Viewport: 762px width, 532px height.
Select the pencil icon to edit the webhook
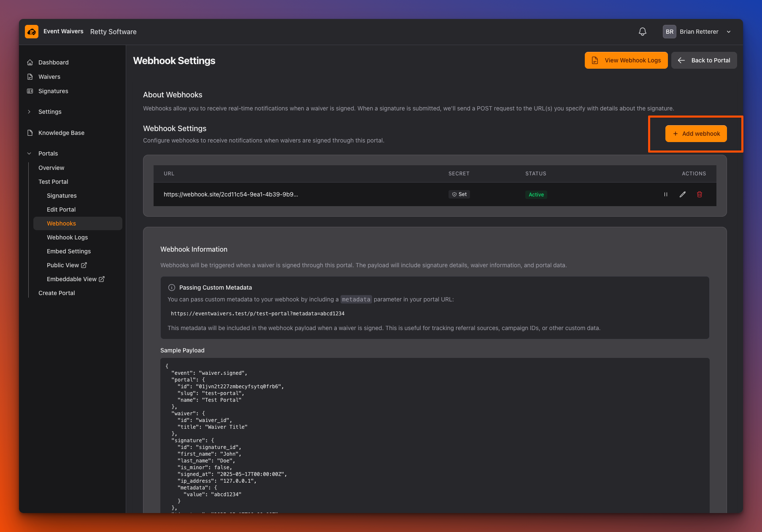click(x=683, y=194)
